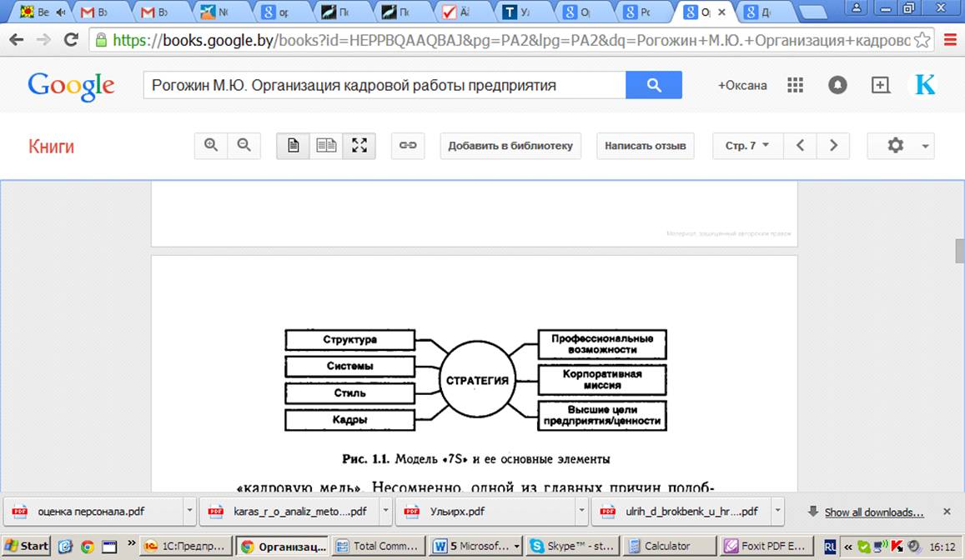Click the Добавить в библиотеку button

click(x=510, y=146)
